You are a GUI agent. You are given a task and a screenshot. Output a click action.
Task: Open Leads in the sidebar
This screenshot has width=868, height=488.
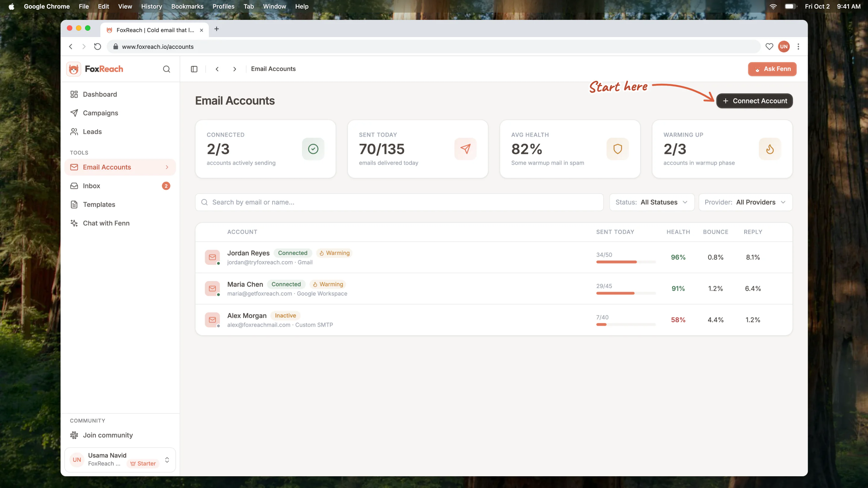coord(120,132)
